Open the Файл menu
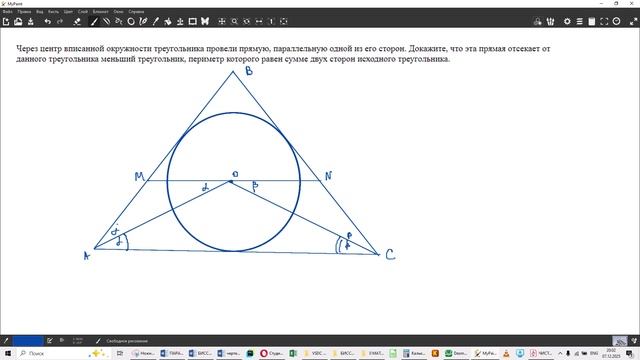The width and height of the screenshot is (640, 360). click(7, 12)
